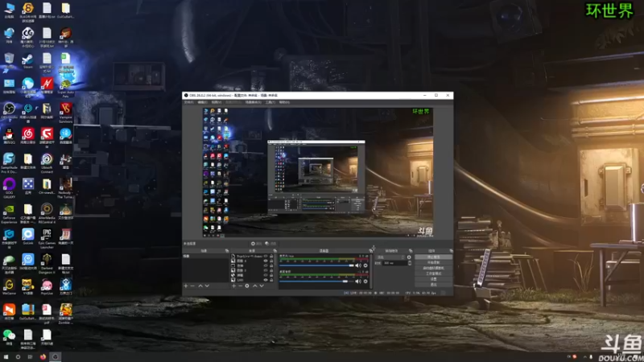Mute the first audio mixer channel speaker
The image size is (644, 362).
(x=358, y=265)
